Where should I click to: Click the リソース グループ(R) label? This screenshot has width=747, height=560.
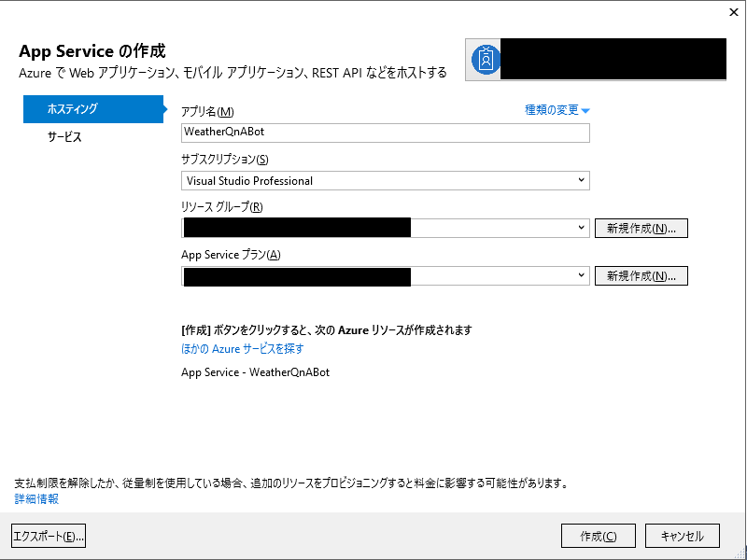pyautogui.click(x=222, y=206)
